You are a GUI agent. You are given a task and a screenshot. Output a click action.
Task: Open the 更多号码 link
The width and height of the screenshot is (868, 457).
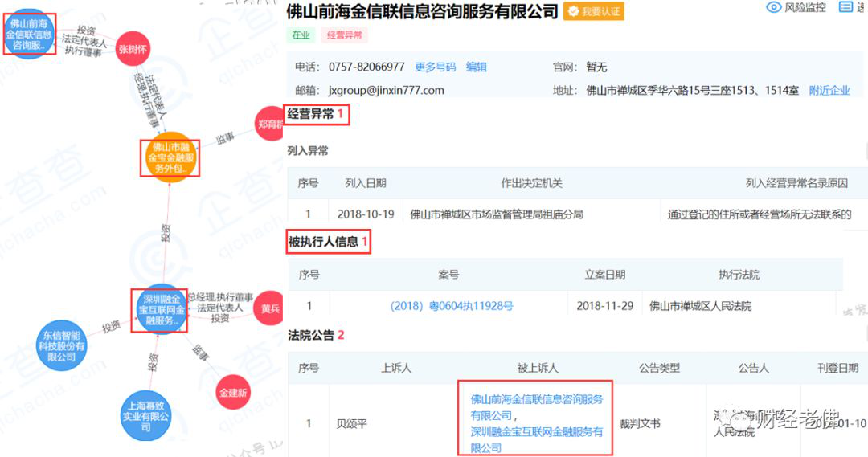[x=435, y=67]
